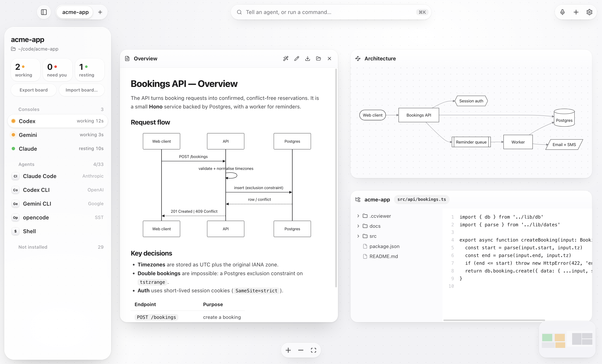Click the Bookings API node in Architecture
Viewport: 602px width, 364px height.
coord(418,115)
